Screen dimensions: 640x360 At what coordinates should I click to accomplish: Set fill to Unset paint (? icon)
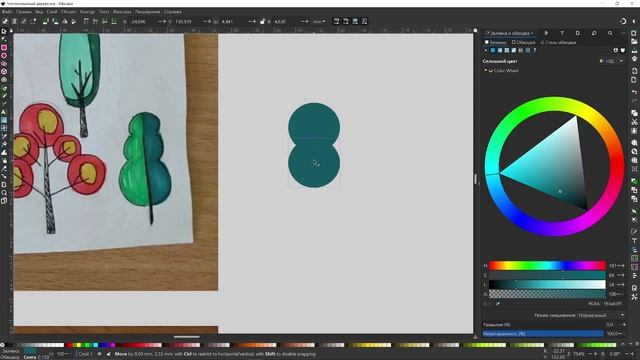click(x=534, y=50)
